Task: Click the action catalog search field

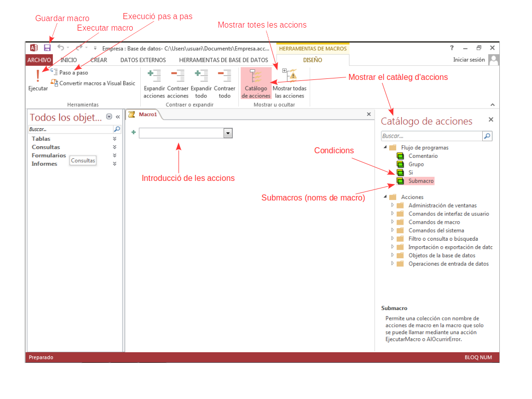Action: (431, 136)
